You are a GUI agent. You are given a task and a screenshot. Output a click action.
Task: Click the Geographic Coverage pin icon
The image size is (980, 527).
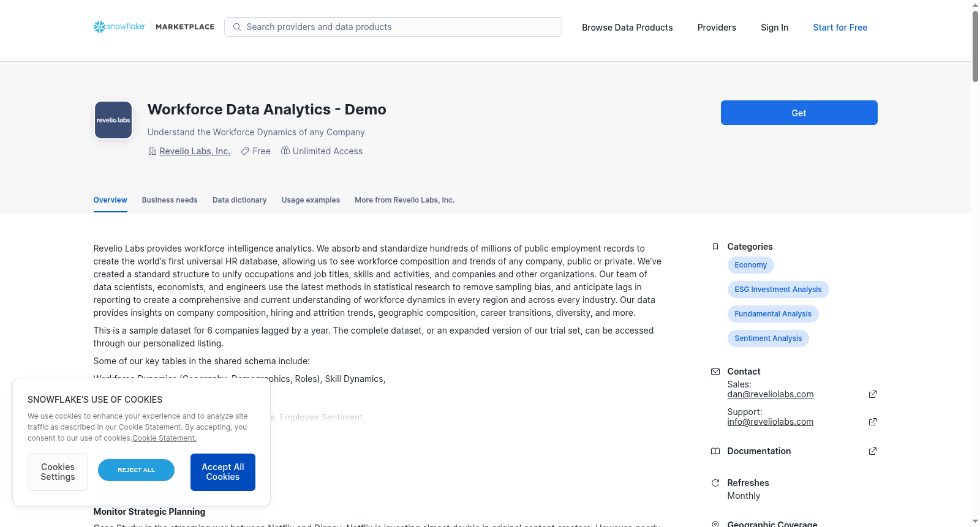715,524
